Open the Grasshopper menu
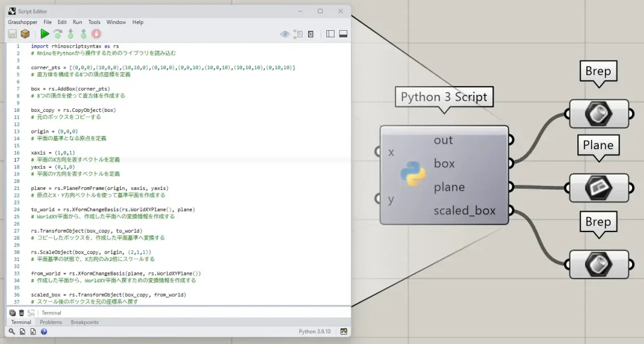The width and height of the screenshot is (644, 344). [23, 22]
